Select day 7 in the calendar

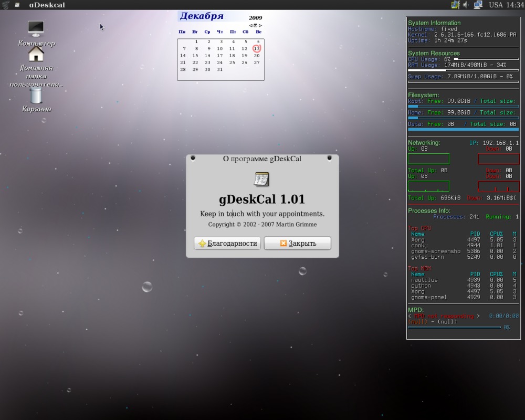tap(184, 49)
